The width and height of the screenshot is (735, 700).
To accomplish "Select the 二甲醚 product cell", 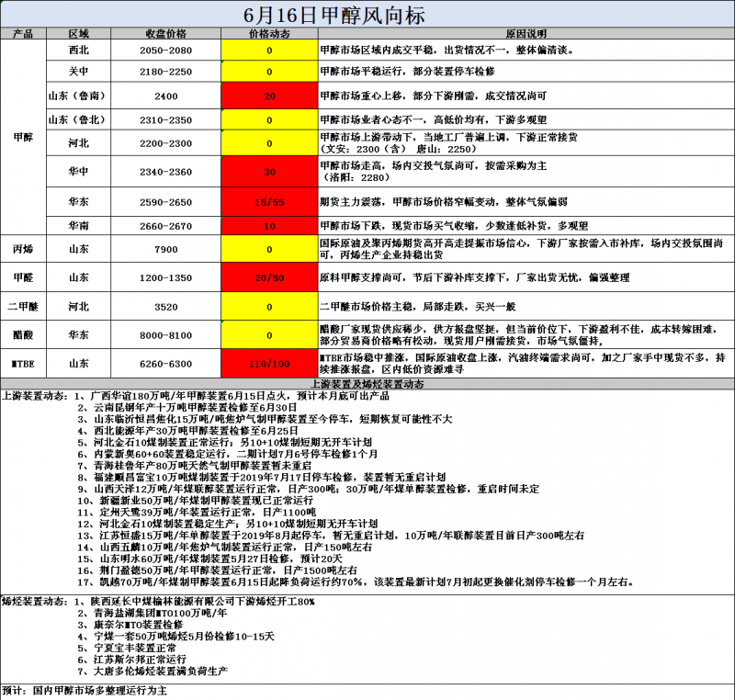I will click(x=23, y=307).
